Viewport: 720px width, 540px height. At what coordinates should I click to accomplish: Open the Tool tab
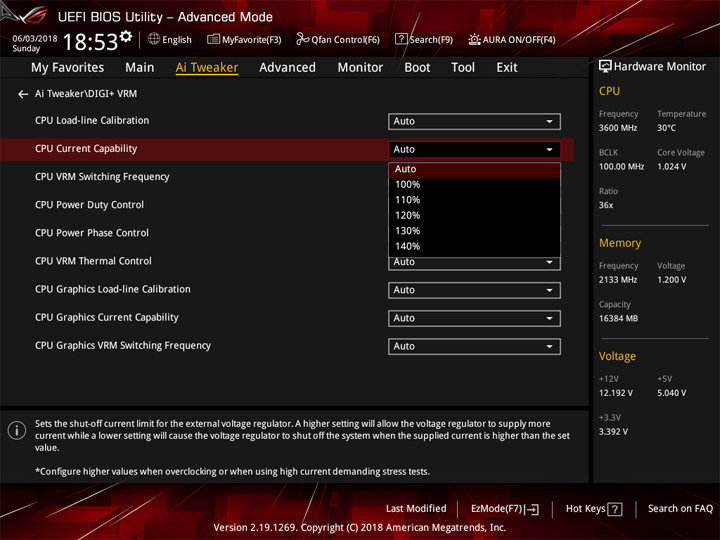pos(463,68)
